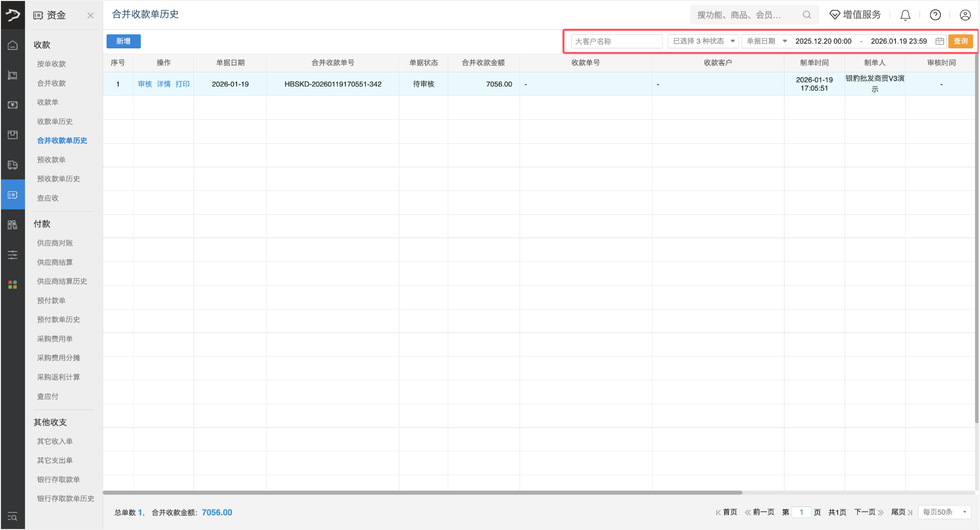Viewport: 980px width, 530px height.
Task: Click the notification bell icon
Action: coord(905,15)
